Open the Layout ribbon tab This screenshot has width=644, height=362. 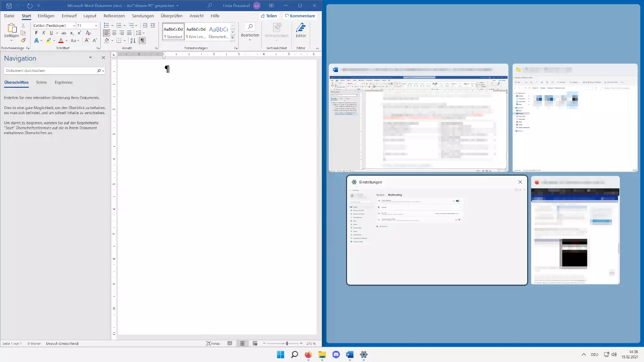(90, 16)
